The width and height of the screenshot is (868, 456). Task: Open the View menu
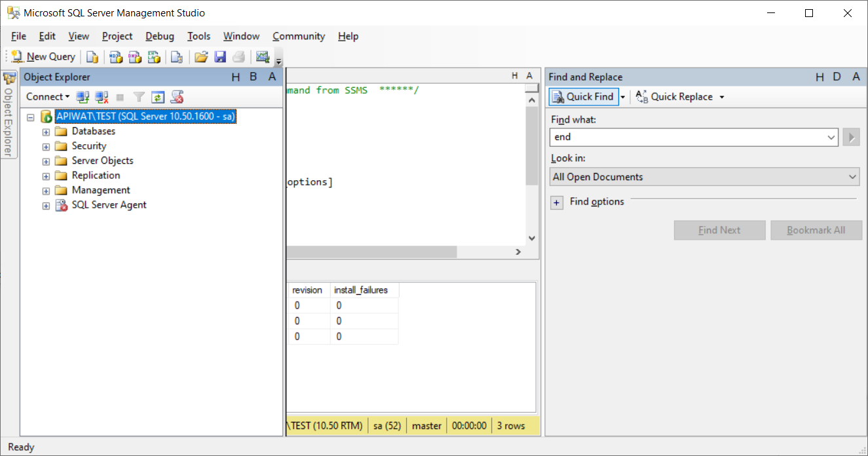coord(79,36)
